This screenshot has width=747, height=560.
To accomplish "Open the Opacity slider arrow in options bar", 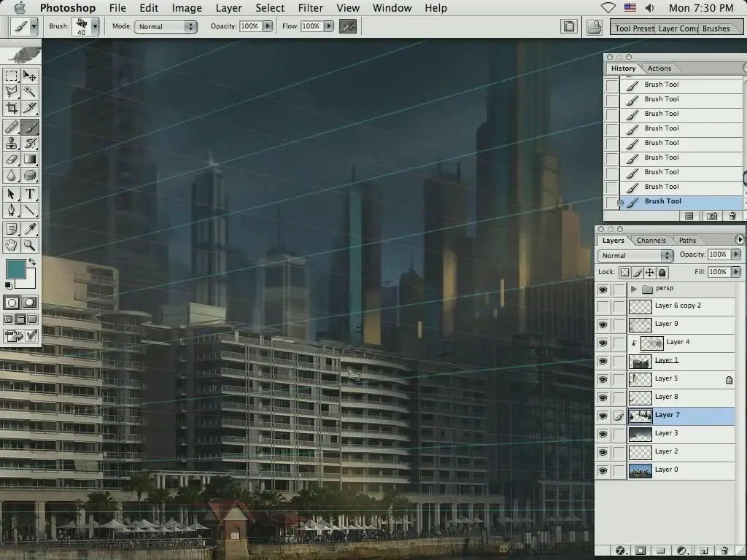I will [268, 26].
